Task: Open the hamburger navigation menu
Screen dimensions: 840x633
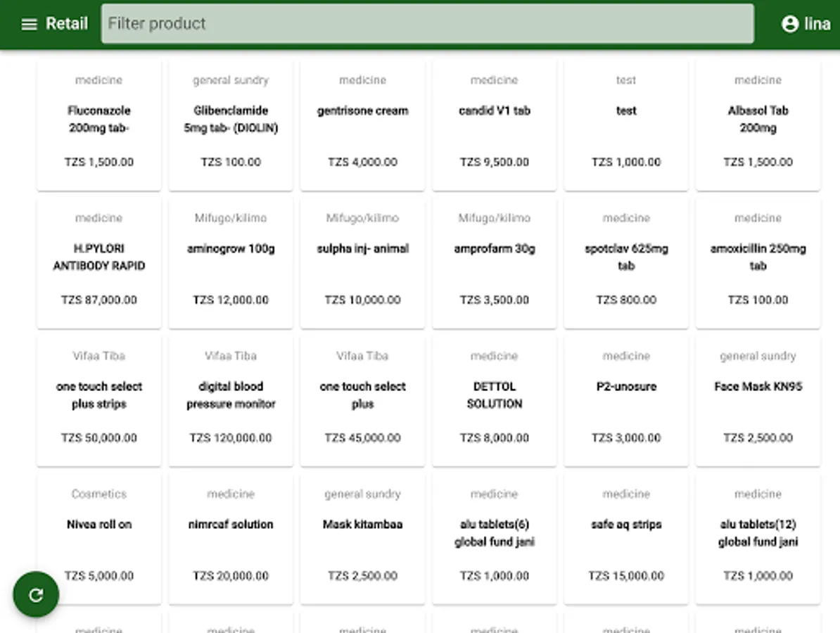Action: coord(29,24)
